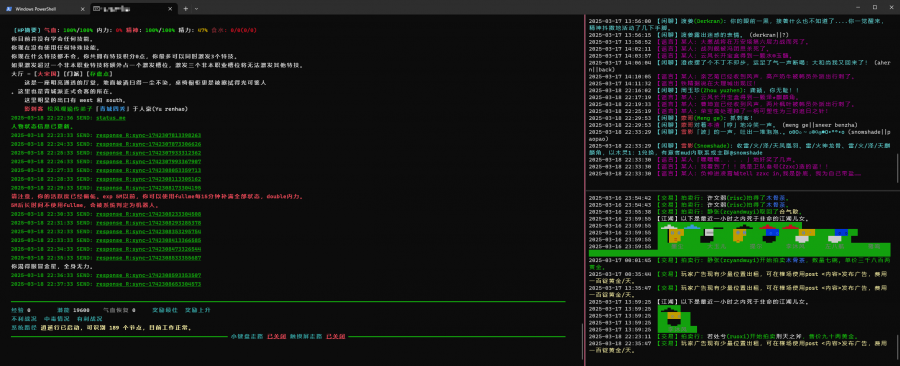The image size is (900, 366).
Task: Click the PowerShell icon on first tab
Action: (10, 9)
